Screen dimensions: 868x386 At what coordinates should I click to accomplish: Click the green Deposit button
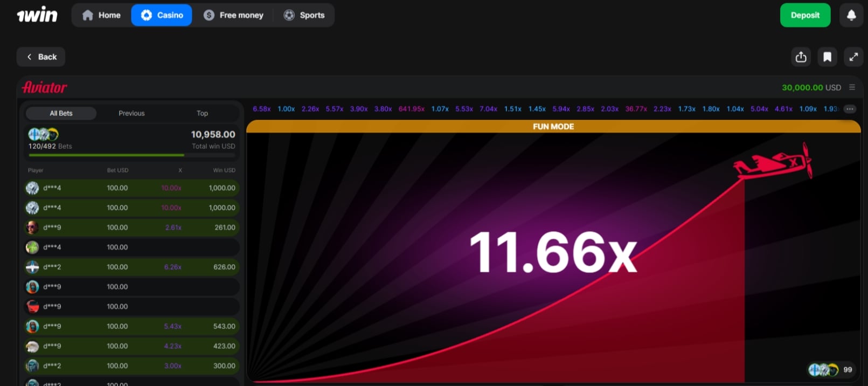[805, 15]
